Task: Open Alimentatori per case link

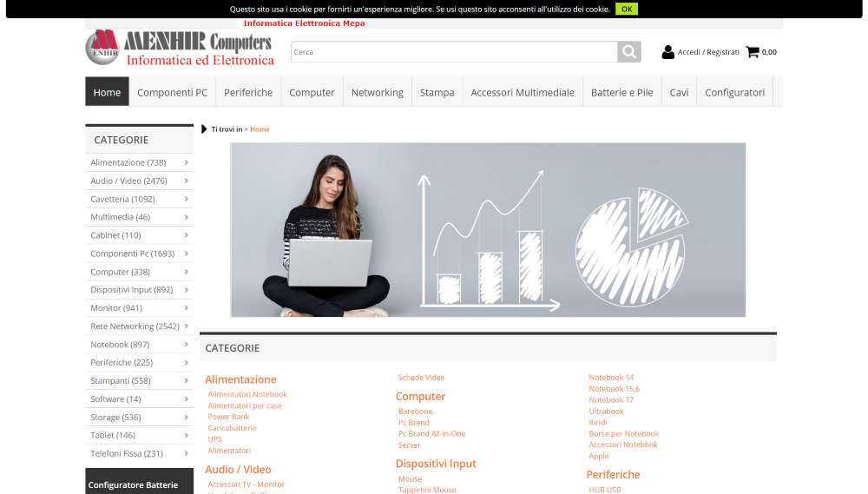Action: point(245,405)
